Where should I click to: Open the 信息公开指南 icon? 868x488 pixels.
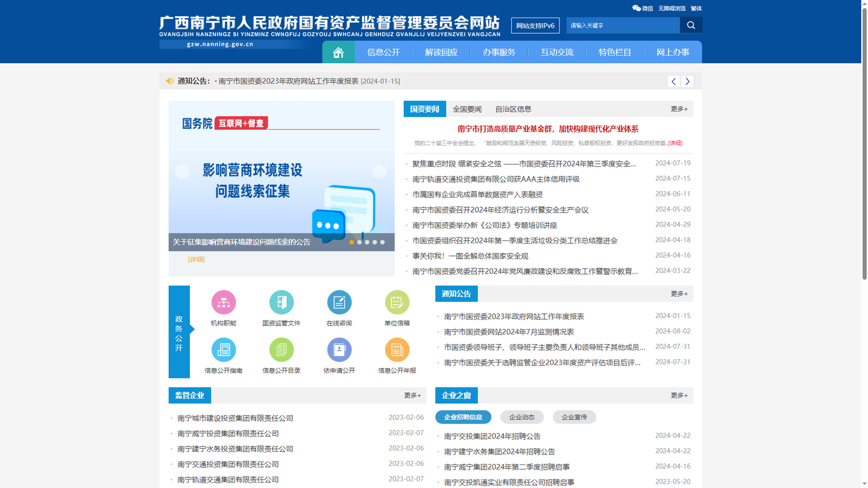coord(224,350)
